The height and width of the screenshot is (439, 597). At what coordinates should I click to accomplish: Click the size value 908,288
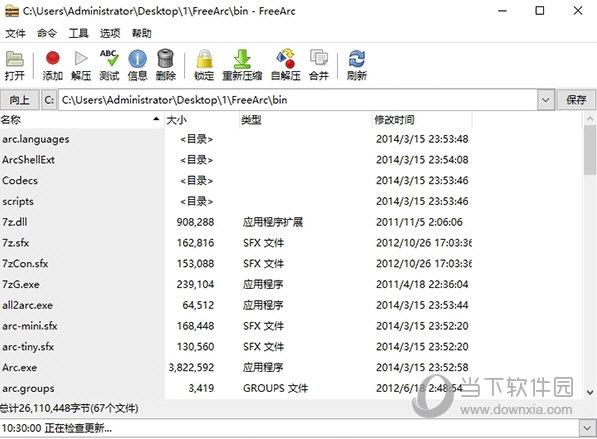[x=195, y=222]
